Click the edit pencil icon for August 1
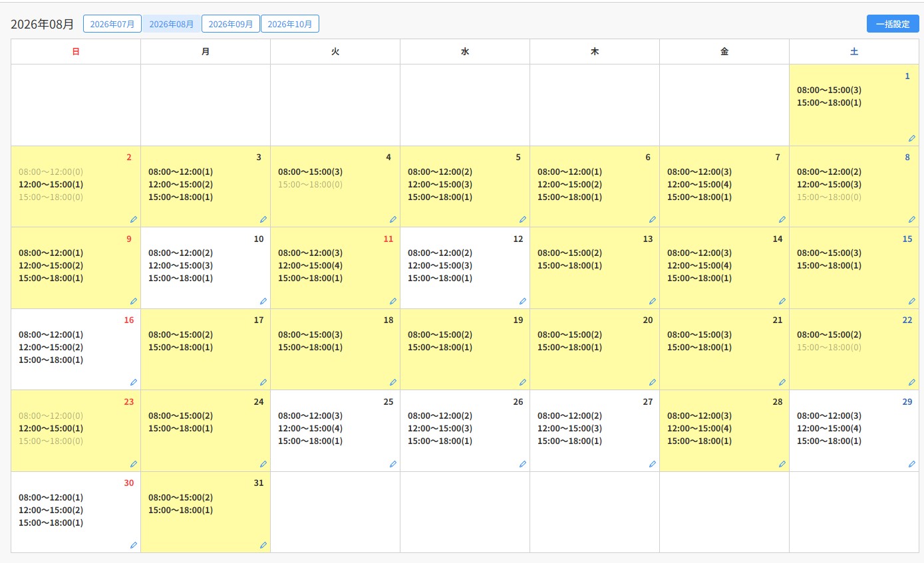The width and height of the screenshot is (924, 563). [912, 138]
